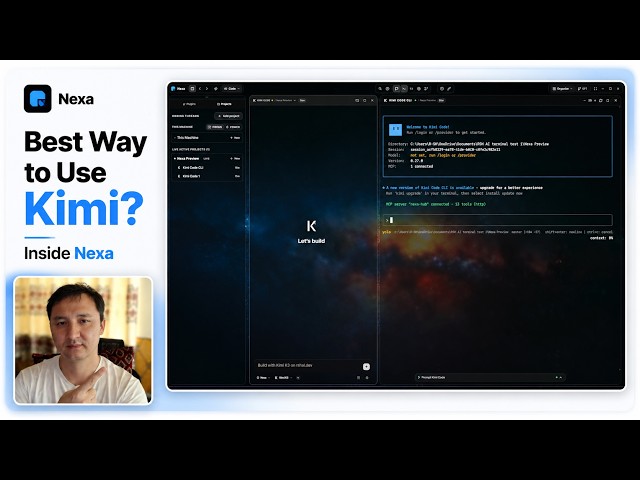Click the Nexa app logo in the window title bar

pyautogui.click(x=173, y=89)
